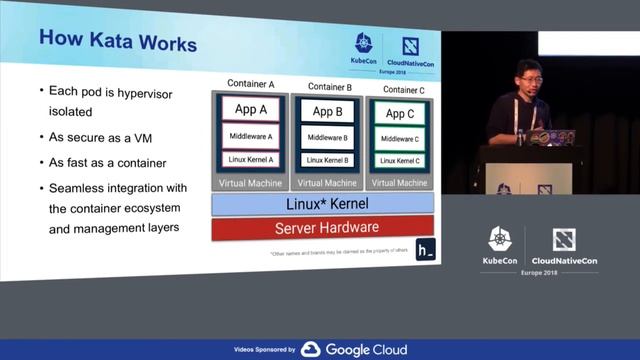
Task: Click 'Virtual Machine' label under Container C
Action: click(x=399, y=183)
